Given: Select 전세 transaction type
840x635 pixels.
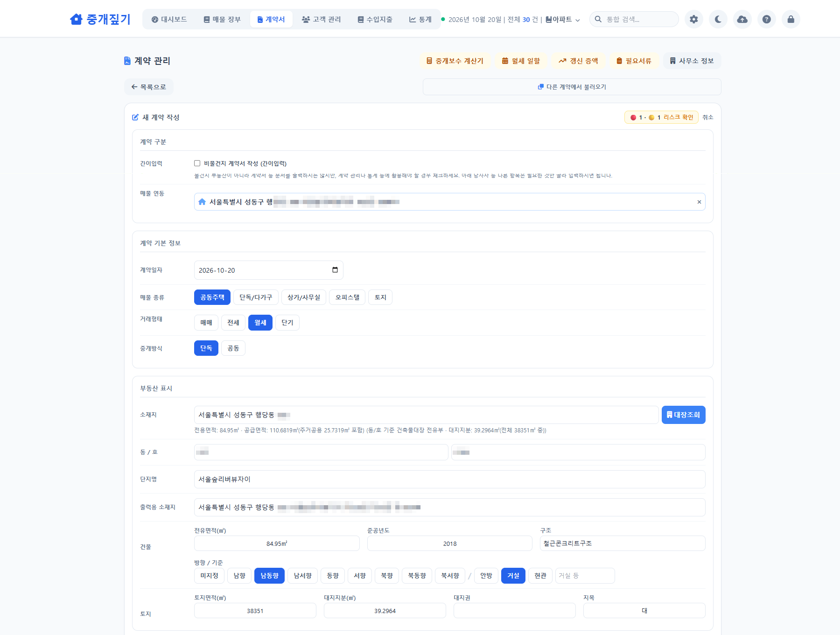Looking at the screenshot, I should (x=233, y=323).
